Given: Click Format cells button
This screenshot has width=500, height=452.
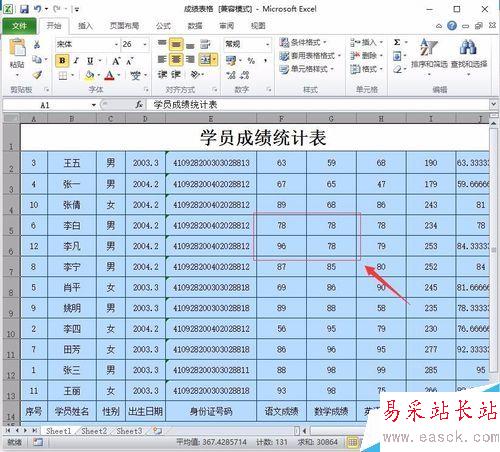Looking at the screenshot, I should click(x=366, y=69).
